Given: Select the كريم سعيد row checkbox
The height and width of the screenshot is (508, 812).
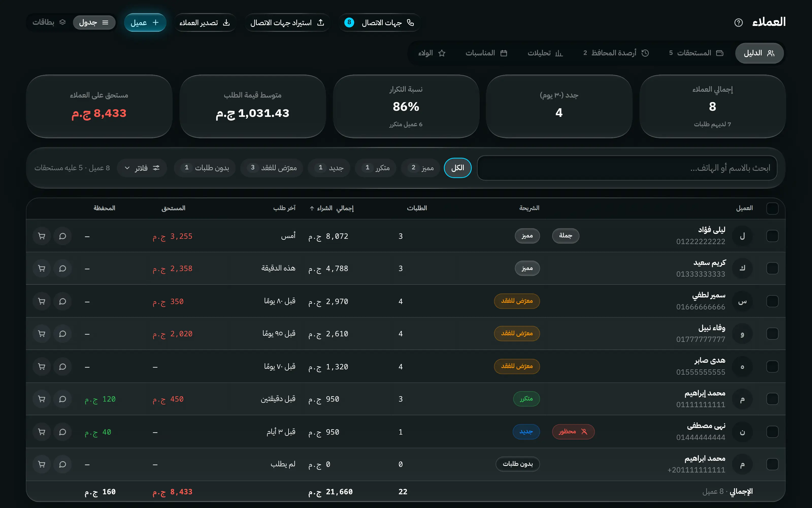Looking at the screenshot, I should click(x=772, y=268).
